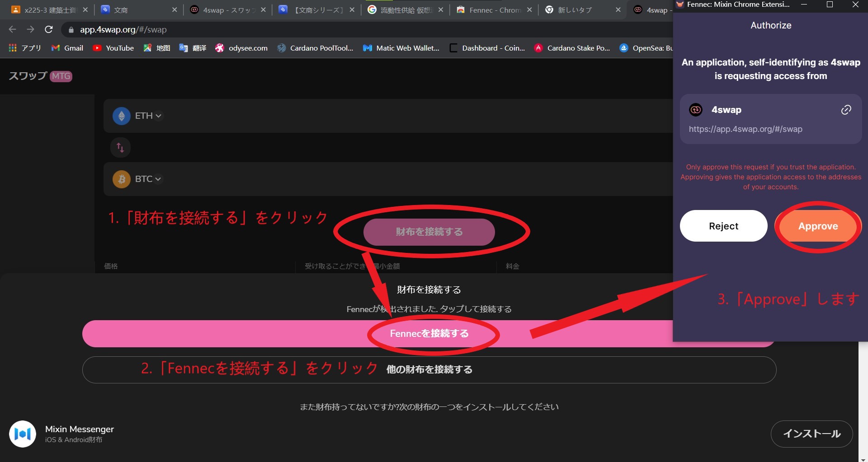Click the Mixin Messenger logo icon
This screenshot has width=868, height=462.
coord(23,434)
